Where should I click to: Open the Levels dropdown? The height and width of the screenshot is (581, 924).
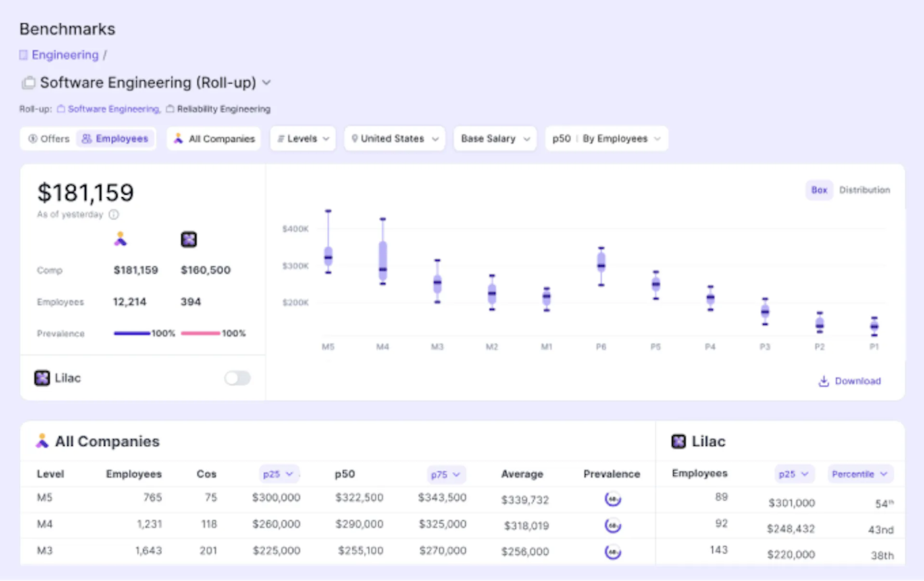pos(303,139)
